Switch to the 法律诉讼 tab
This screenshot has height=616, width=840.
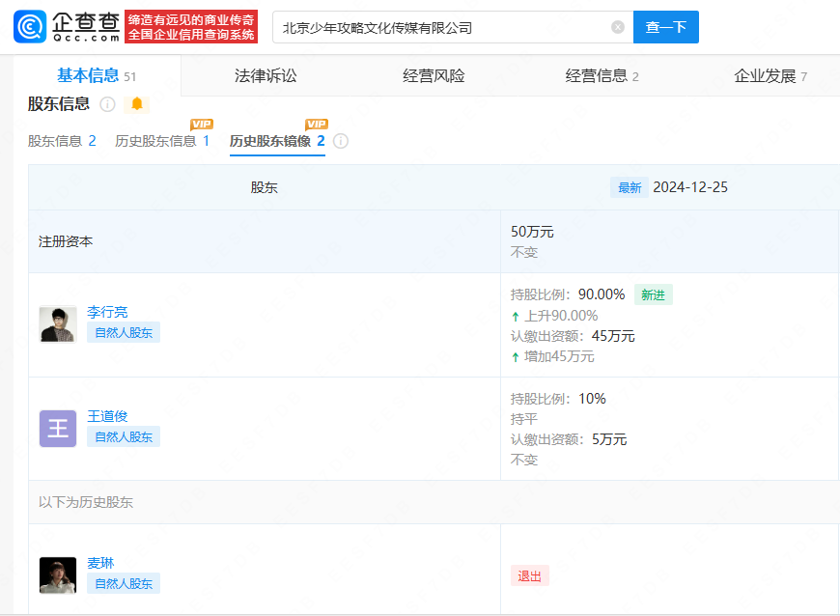pos(266,76)
